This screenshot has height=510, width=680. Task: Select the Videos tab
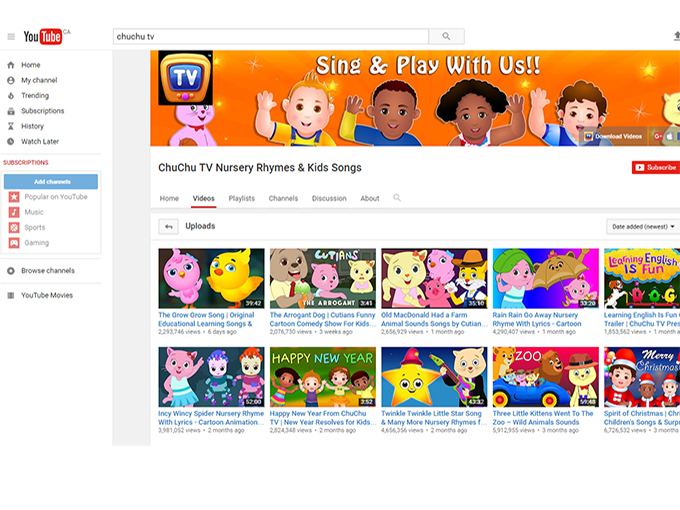(x=203, y=198)
